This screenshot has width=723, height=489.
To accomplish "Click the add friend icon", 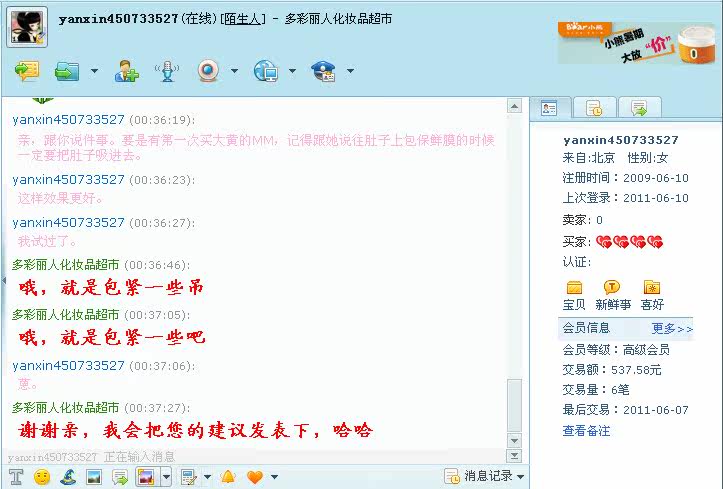I will 126,71.
